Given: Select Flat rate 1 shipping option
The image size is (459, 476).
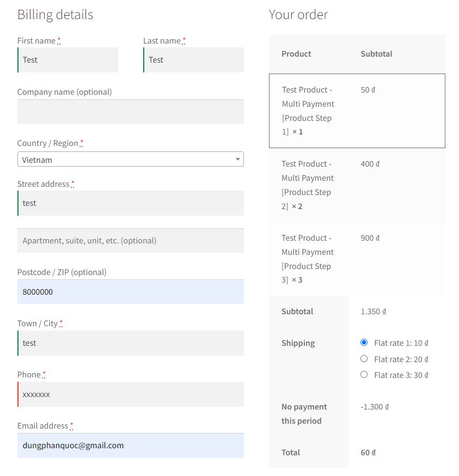Looking at the screenshot, I should point(364,343).
